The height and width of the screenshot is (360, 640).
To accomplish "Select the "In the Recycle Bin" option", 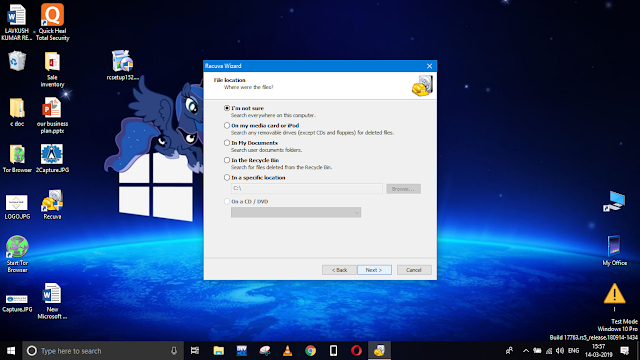I will tap(227, 160).
